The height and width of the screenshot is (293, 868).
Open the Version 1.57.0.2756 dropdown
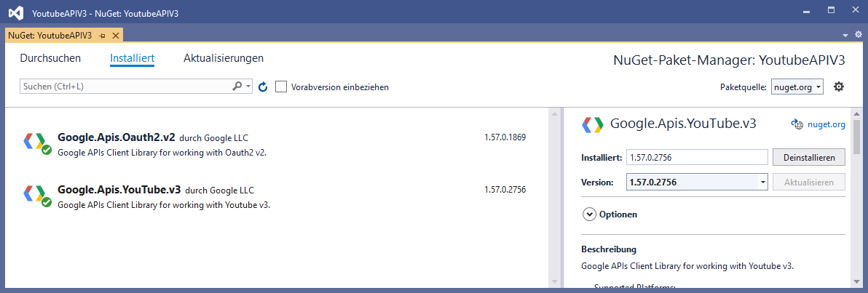(762, 182)
